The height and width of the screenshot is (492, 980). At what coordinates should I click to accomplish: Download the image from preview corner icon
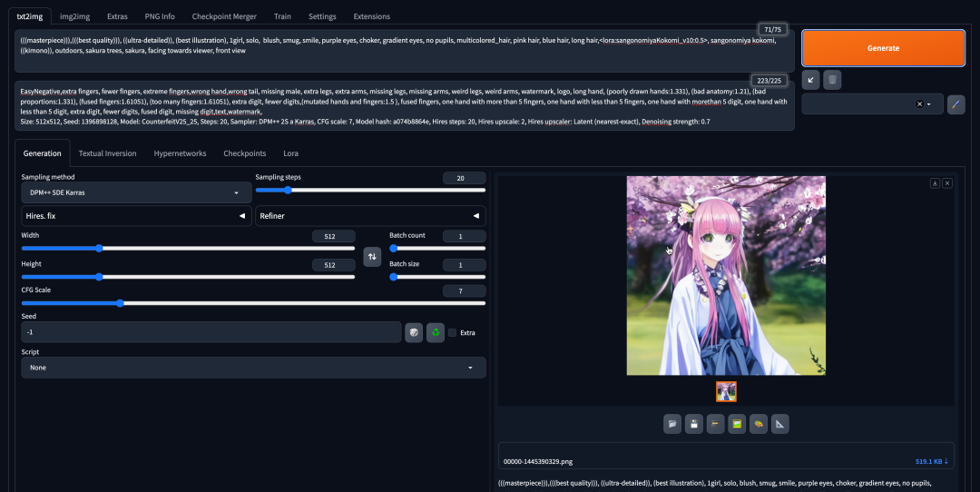point(935,183)
